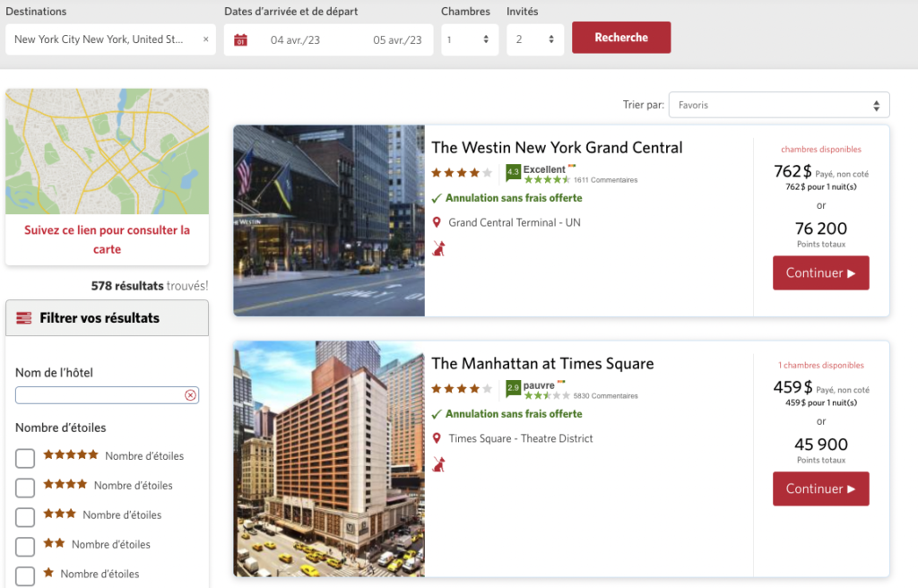Click location pin beside Times Square district

(437, 438)
